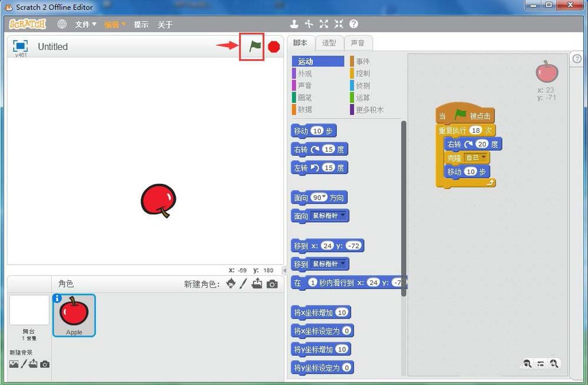
Task: Select the Apple sprite thumbnail
Action: coord(74,314)
